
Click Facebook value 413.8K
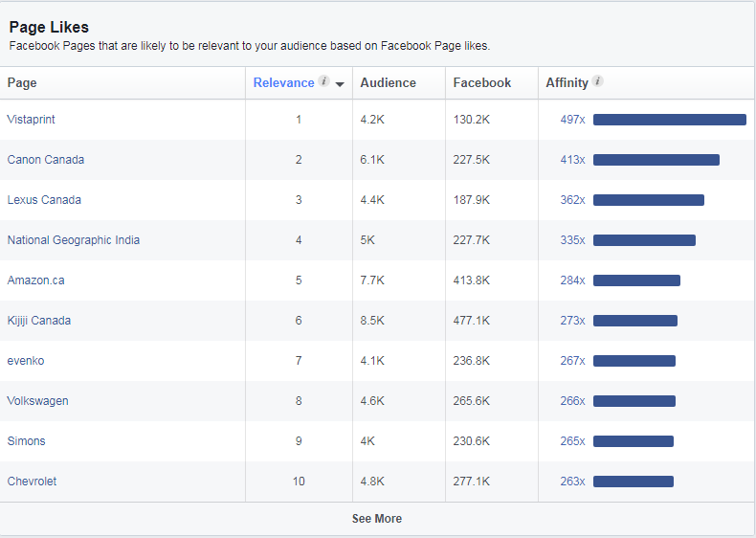click(472, 280)
